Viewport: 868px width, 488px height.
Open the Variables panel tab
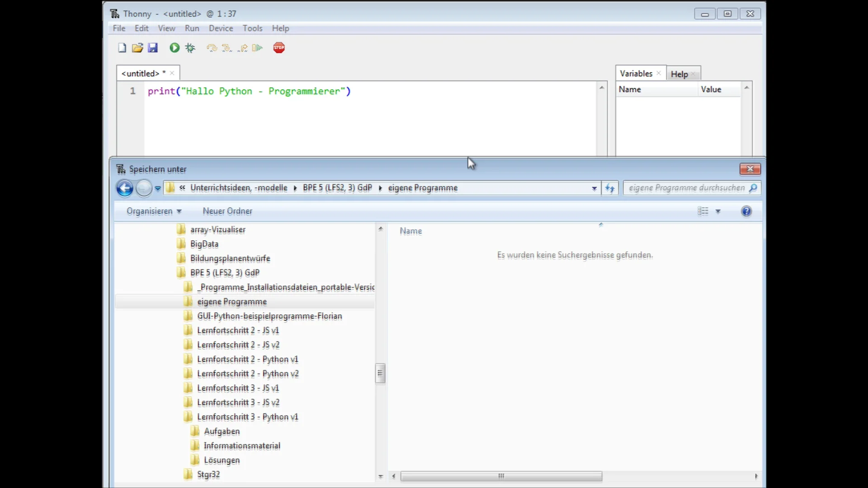pos(636,73)
